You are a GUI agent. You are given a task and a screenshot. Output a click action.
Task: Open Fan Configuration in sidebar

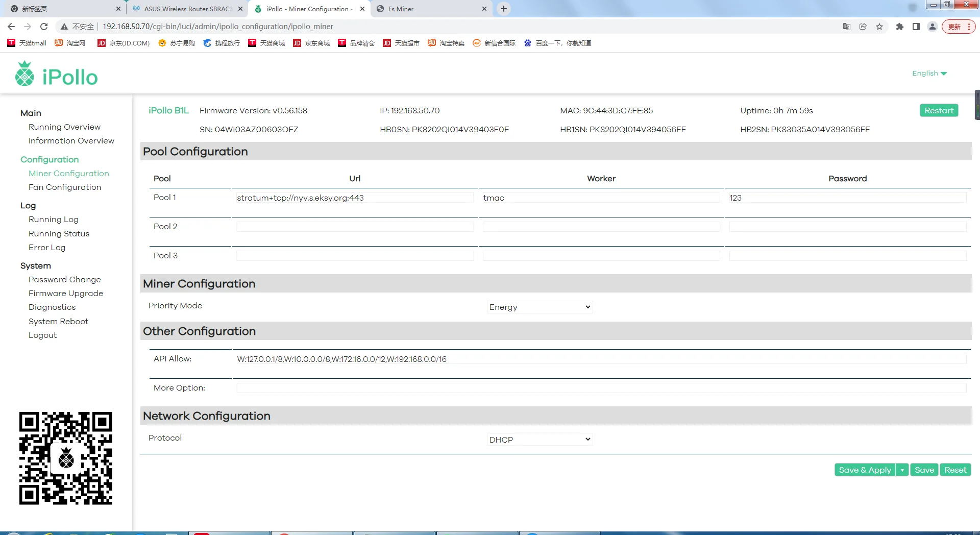coord(65,187)
